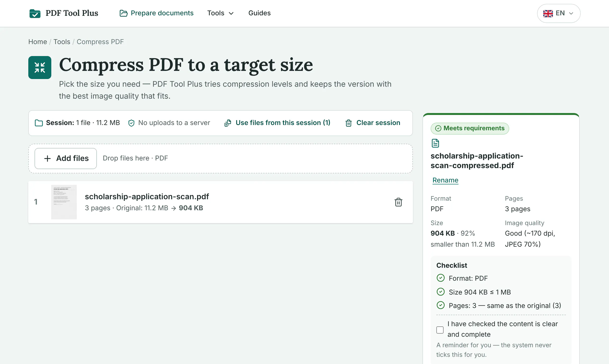Click the 3 pages value under Pages
The height and width of the screenshot is (364, 609).
(517, 209)
